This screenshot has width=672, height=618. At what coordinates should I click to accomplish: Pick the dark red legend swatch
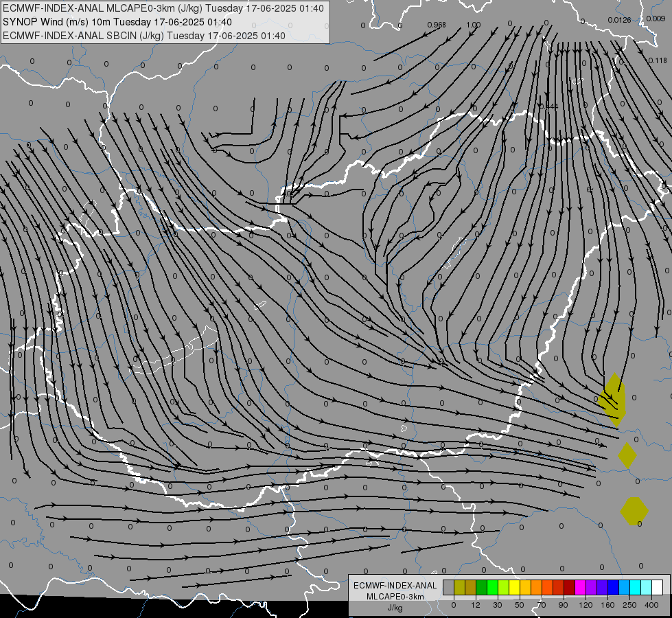[569, 587]
